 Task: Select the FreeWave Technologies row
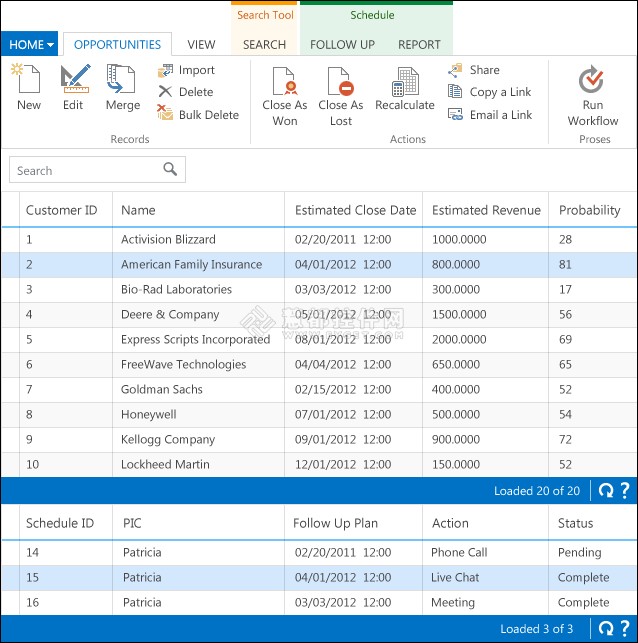coord(319,365)
